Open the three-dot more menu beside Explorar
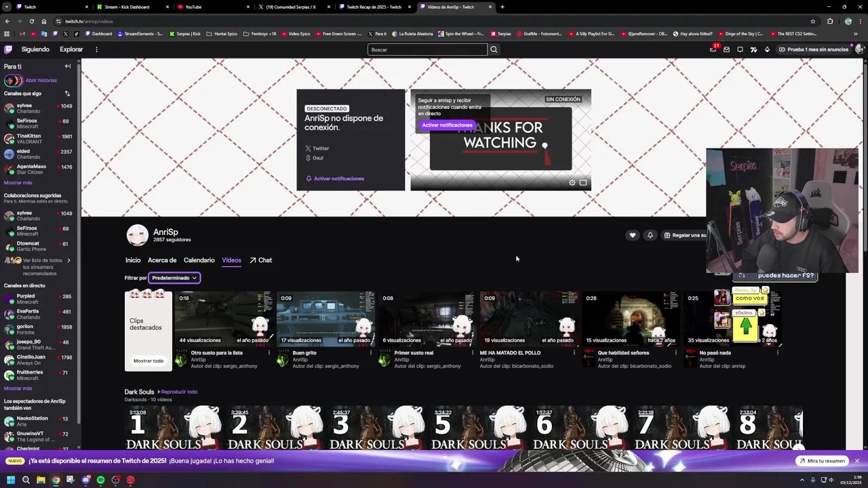The width and height of the screenshot is (868, 488). click(x=96, y=49)
